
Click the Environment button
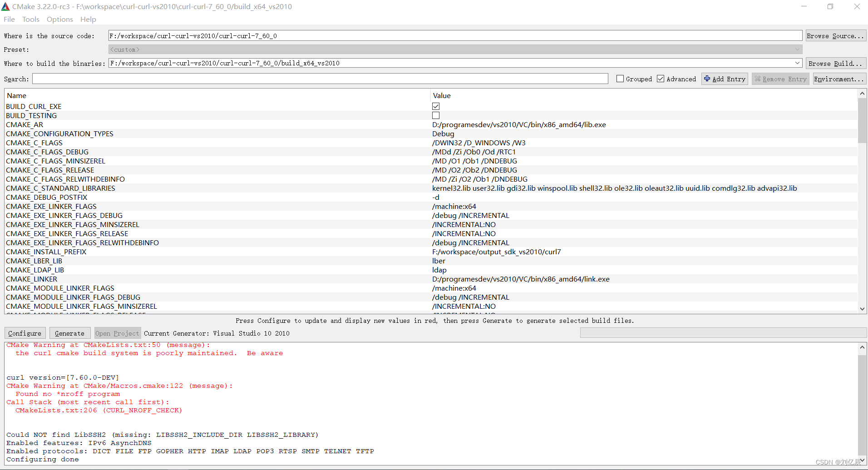tap(839, 79)
